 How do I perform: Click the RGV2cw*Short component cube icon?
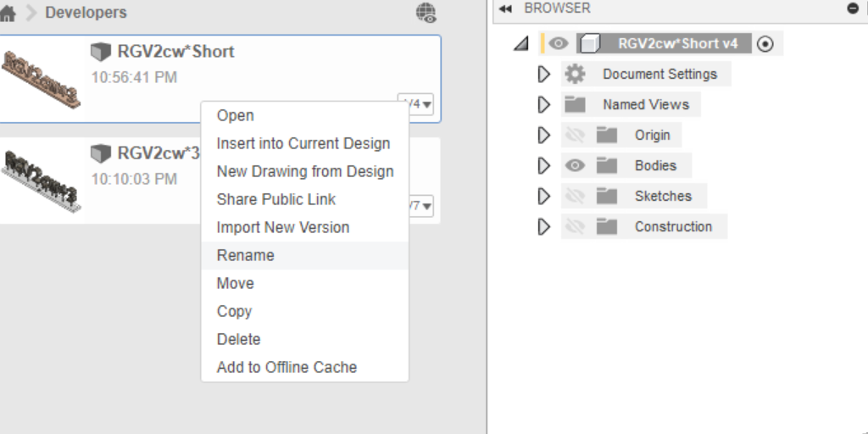pos(592,44)
